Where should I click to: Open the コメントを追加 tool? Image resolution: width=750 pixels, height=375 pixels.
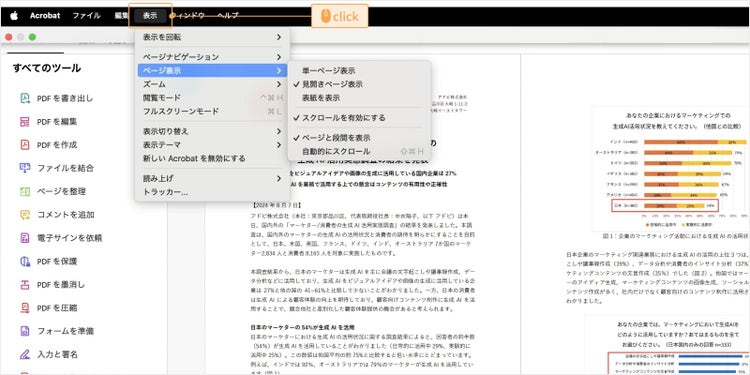click(66, 215)
